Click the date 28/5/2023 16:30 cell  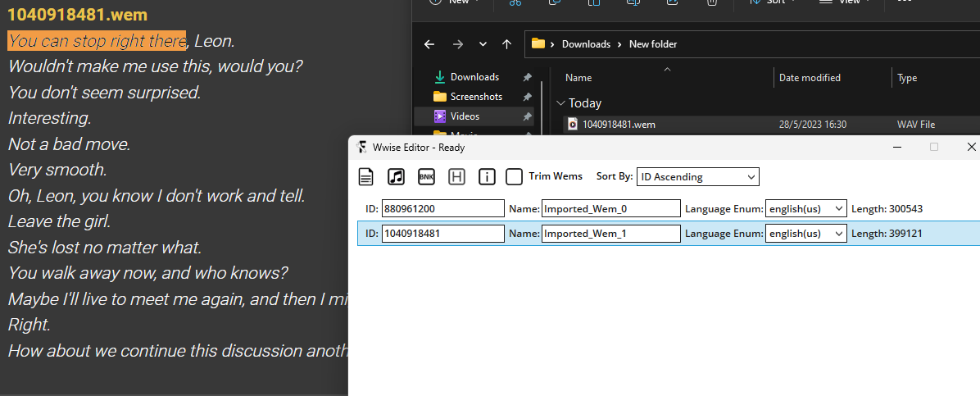click(x=813, y=125)
